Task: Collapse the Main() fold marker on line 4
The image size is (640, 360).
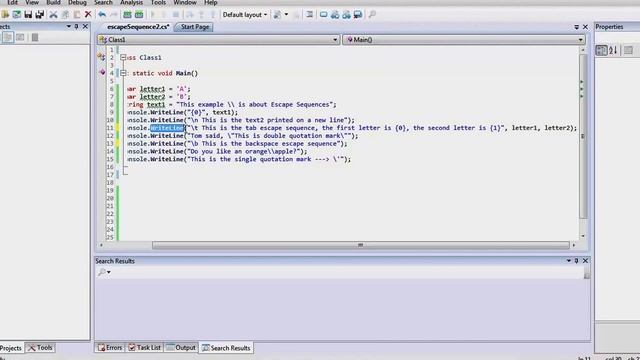Action: coord(123,73)
